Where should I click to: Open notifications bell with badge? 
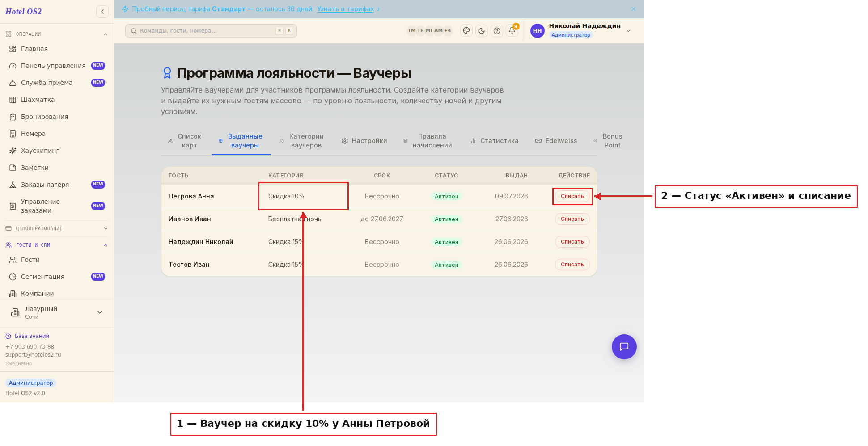click(x=512, y=30)
